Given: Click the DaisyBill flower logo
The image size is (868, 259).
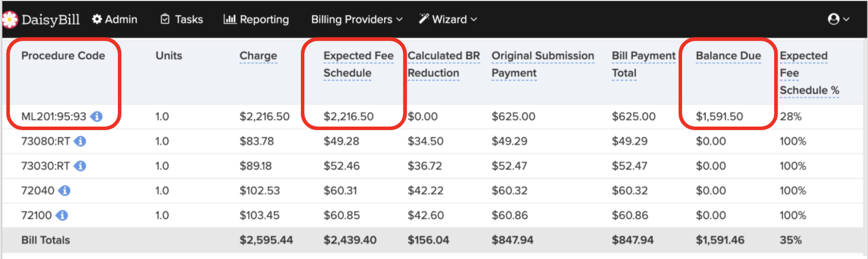Looking at the screenshot, I should pyautogui.click(x=9, y=19).
